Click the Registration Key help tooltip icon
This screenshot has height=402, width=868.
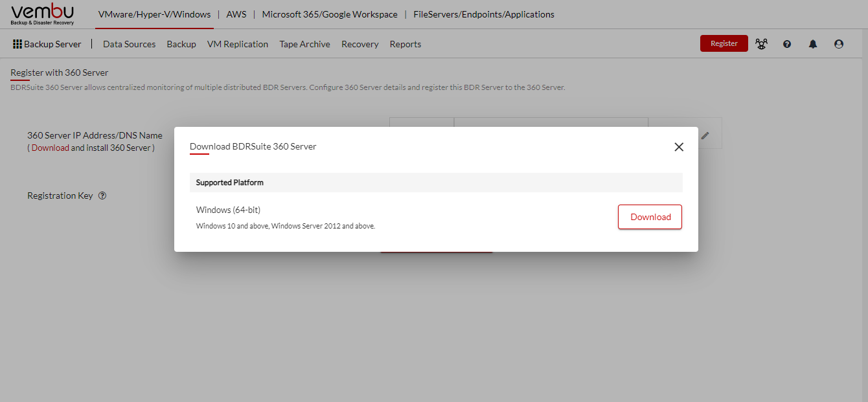(x=102, y=195)
